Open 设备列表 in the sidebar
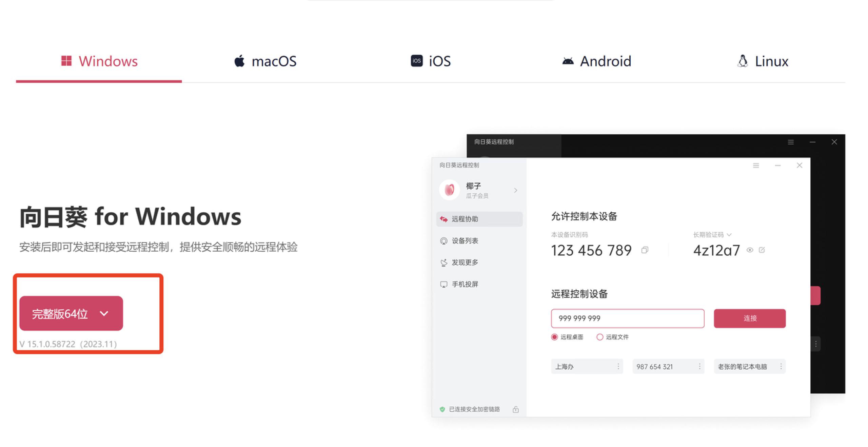The image size is (868, 447). [479, 241]
